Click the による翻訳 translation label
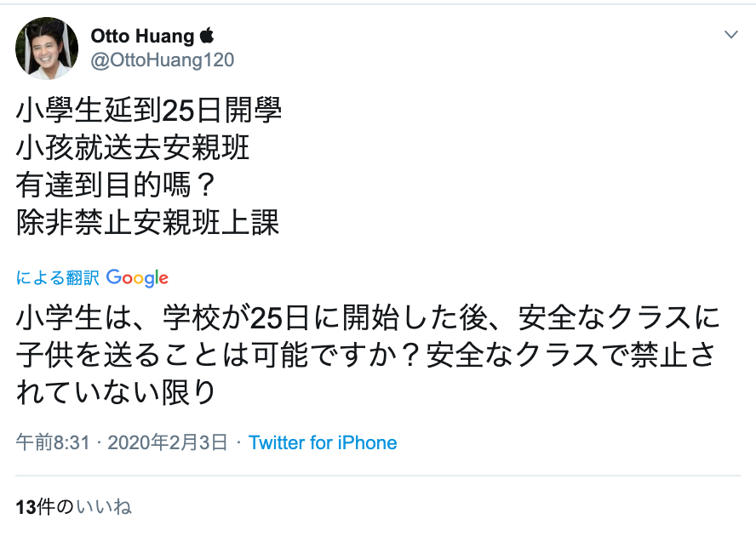The image size is (756, 536). coord(58,278)
